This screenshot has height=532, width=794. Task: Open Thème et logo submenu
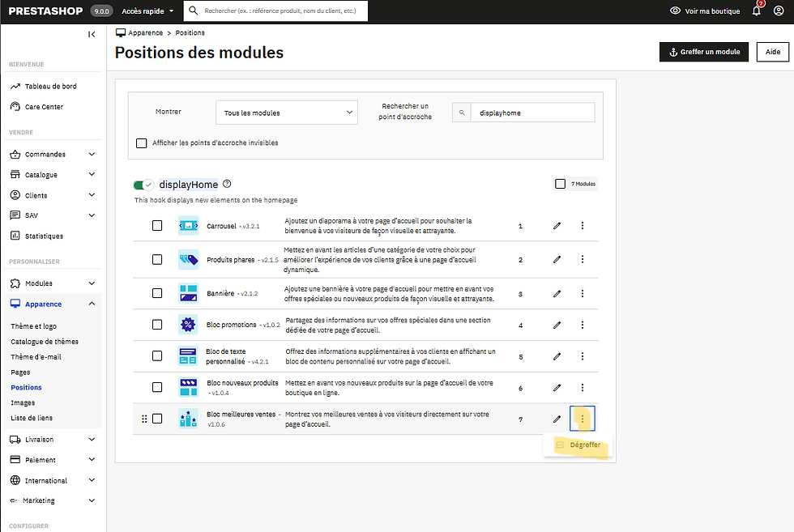33,326
